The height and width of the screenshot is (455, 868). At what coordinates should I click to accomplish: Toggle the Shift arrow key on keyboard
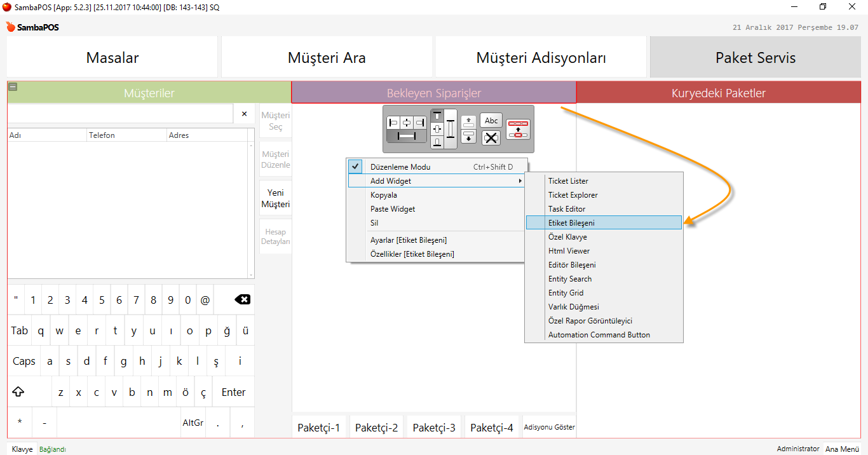tap(18, 392)
